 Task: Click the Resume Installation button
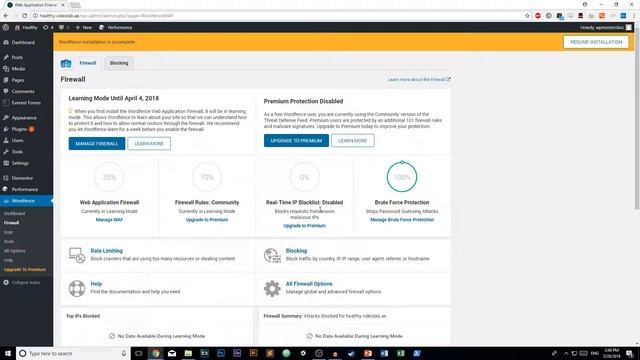(x=596, y=42)
